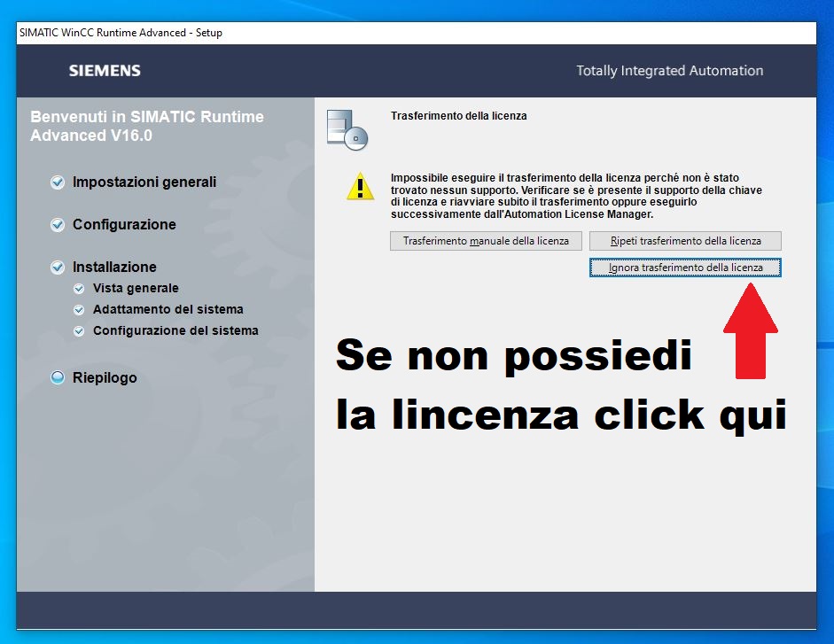The height and width of the screenshot is (644, 834).
Task: Select the Impostazioni generali step
Action: click(144, 182)
